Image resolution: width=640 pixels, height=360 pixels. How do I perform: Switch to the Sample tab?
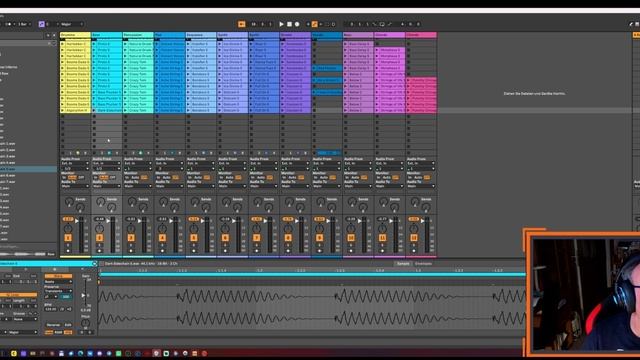(403, 264)
